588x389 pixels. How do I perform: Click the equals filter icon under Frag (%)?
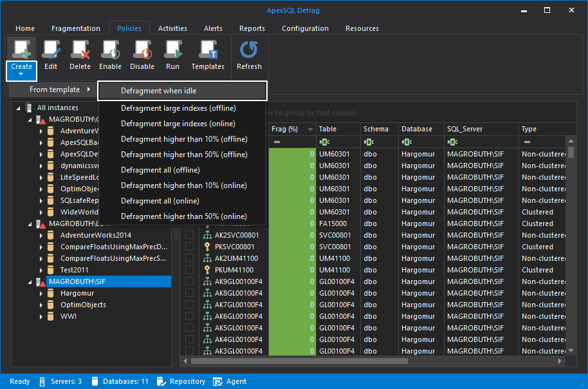pyautogui.click(x=277, y=142)
